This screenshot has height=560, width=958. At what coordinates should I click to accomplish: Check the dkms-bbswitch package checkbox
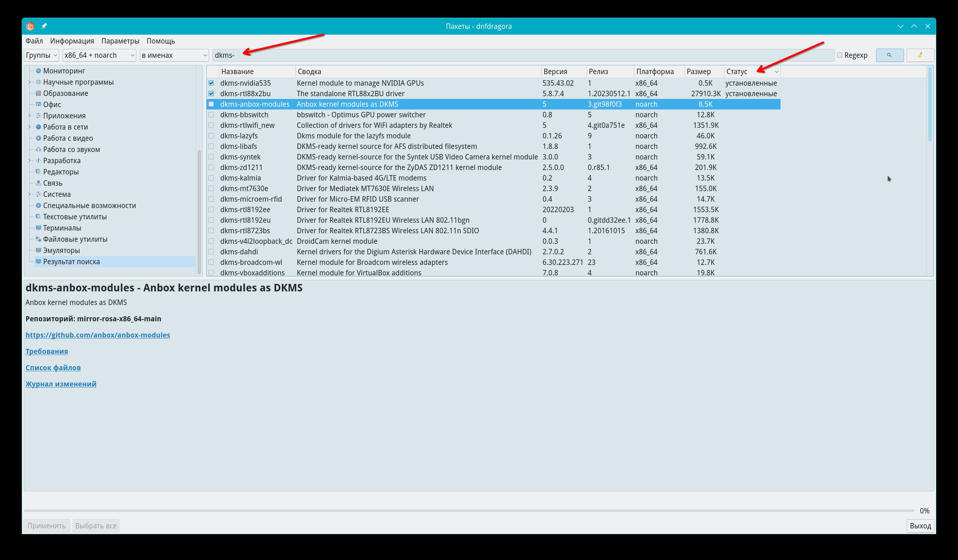pos(211,115)
